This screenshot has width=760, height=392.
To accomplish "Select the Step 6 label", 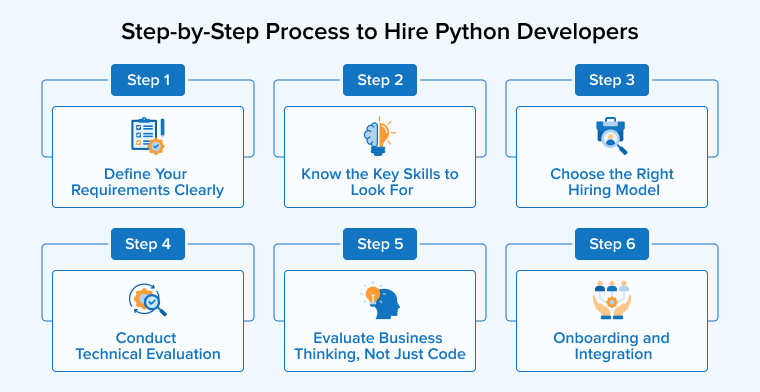I will coord(612,244).
